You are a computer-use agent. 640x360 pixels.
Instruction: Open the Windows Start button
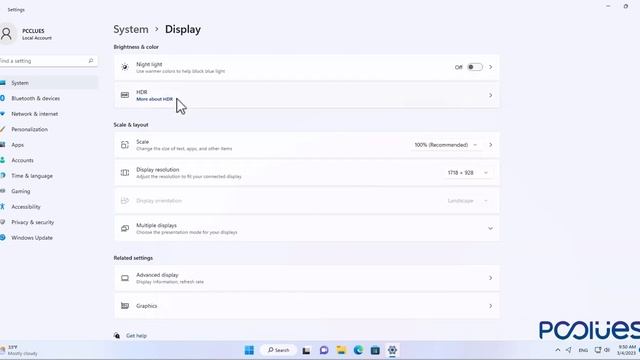click(x=249, y=350)
